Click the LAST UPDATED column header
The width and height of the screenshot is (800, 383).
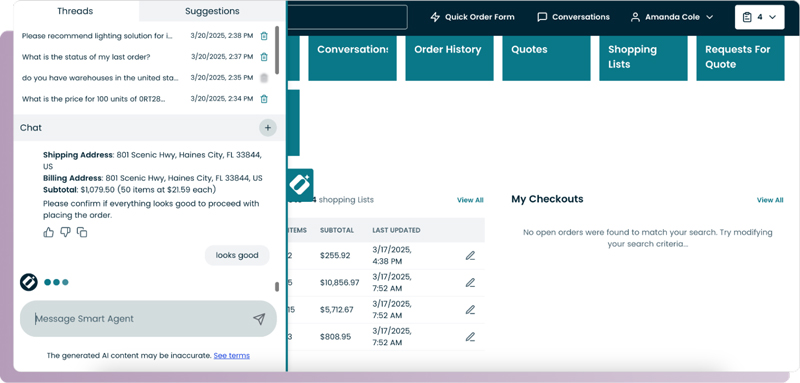(396, 230)
